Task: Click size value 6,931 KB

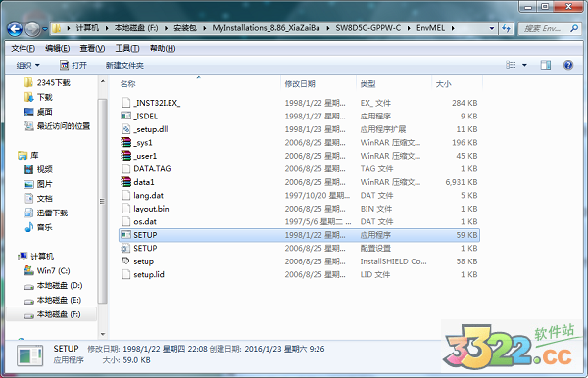Action: point(462,182)
